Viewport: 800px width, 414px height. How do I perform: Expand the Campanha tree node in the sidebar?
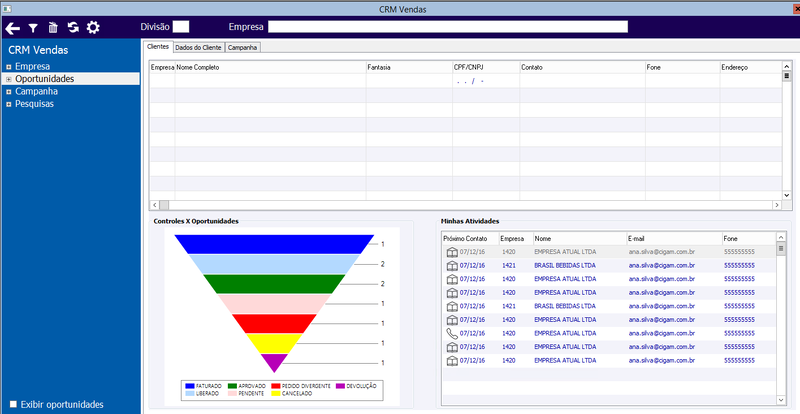[9, 92]
